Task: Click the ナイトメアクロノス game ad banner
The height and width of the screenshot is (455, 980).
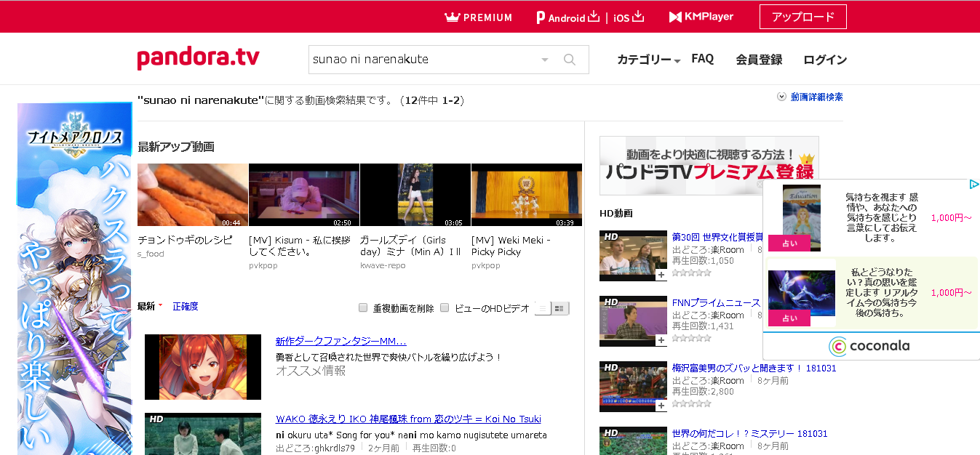Action: click(74, 279)
